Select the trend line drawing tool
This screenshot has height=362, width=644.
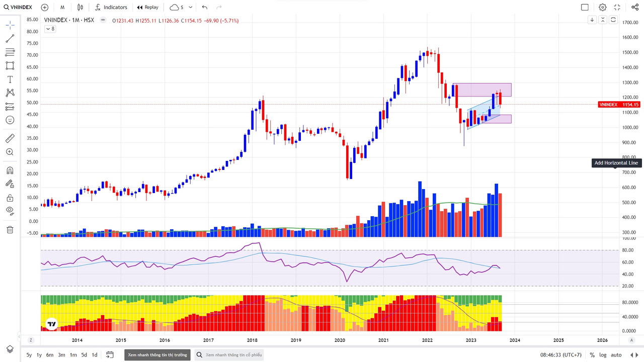point(10,39)
